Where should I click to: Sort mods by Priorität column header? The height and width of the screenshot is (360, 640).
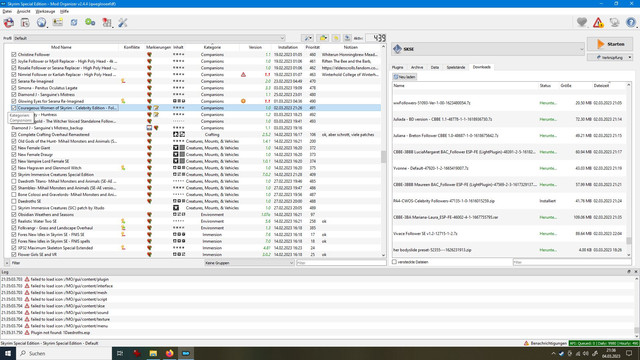(x=313, y=47)
